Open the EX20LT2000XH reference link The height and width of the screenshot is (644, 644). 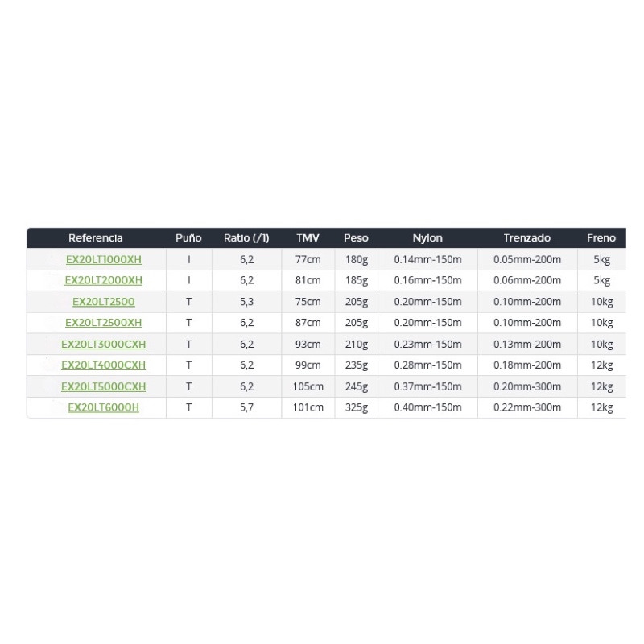(104, 280)
